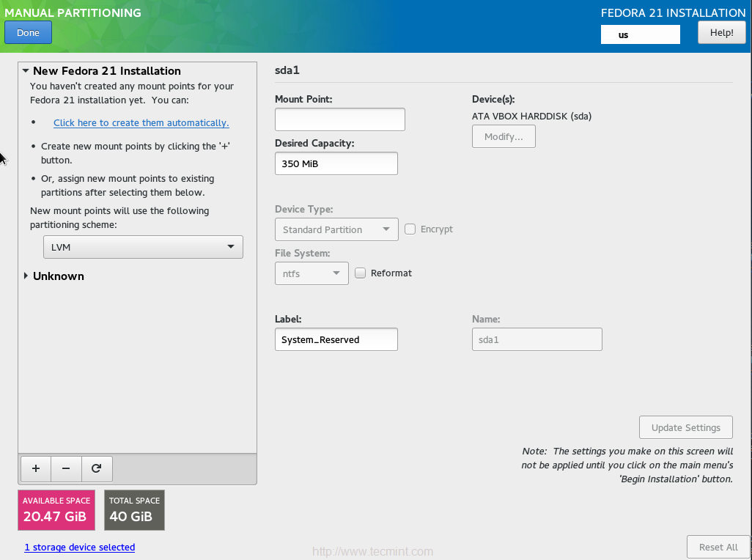The image size is (752, 560).
Task: Open the ntfs file system dropdown
Action: pyautogui.click(x=312, y=273)
